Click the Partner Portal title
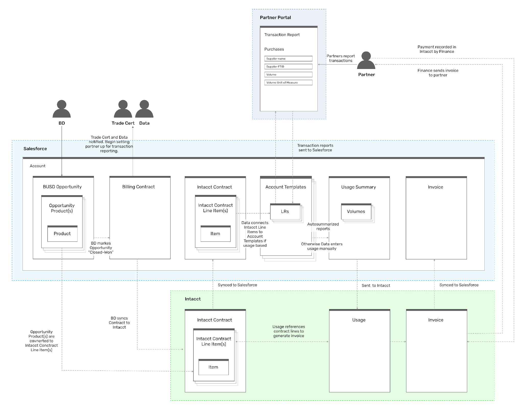 tap(275, 18)
